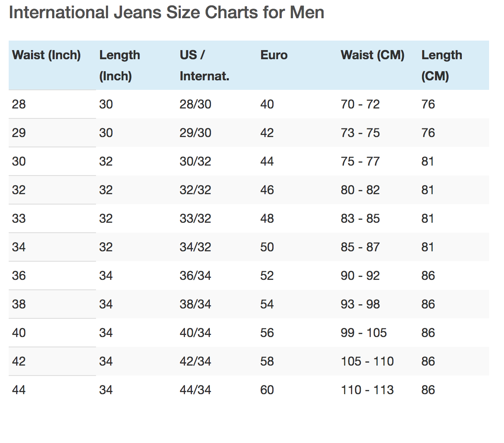Select the 36/34 US size cell

pyautogui.click(x=195, y=276)
